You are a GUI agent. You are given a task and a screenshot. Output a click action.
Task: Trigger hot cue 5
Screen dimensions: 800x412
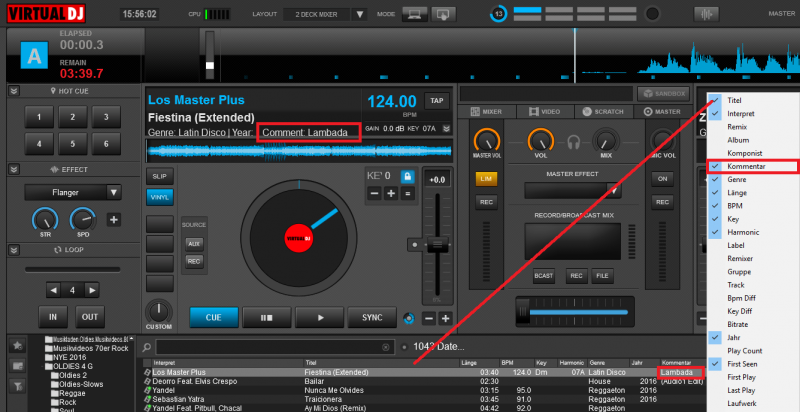click(72, 144)
